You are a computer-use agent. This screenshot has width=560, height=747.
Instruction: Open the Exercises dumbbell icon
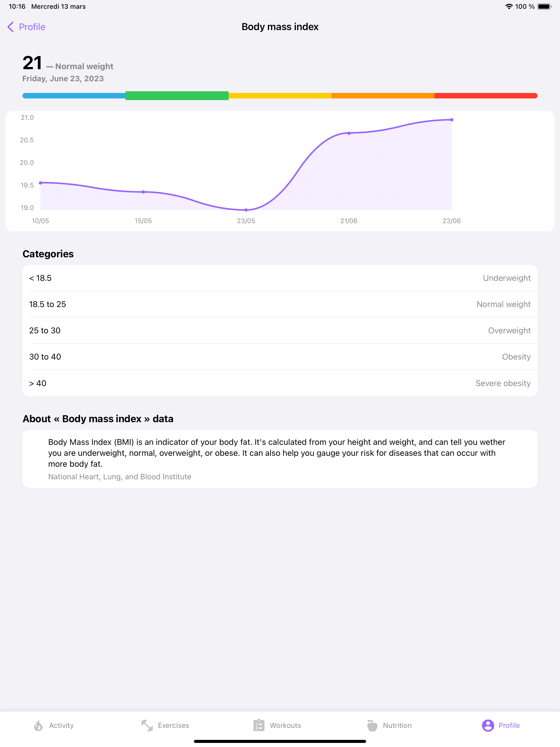(147, 725)
